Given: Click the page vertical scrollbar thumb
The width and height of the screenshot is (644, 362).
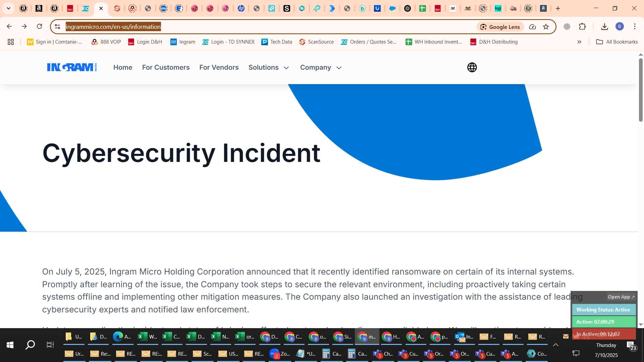Looking at the screenshot, I should pyautogui.click(x=641, y=90).
